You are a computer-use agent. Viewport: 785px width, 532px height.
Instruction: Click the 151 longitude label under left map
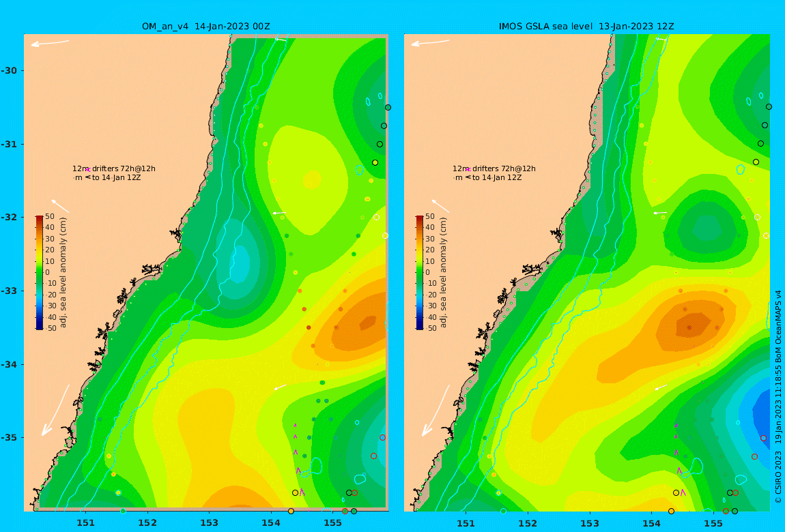[85, 523]
